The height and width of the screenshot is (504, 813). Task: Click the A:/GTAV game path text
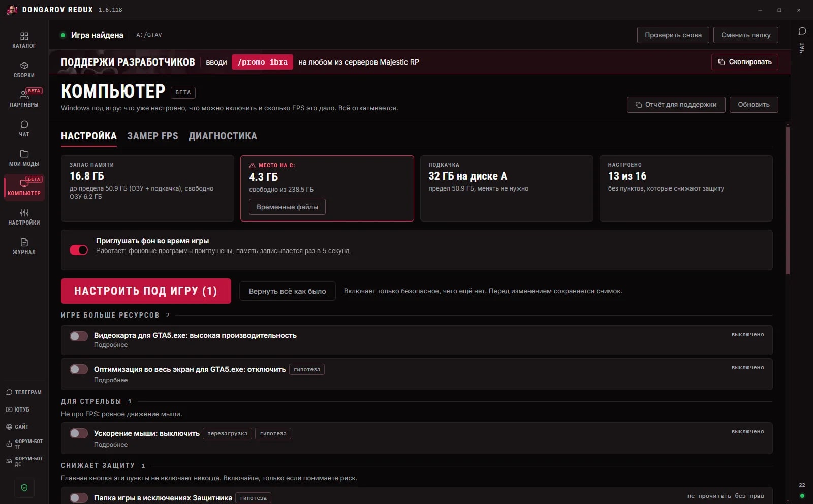pyautogui.click(x=149, y=35)
